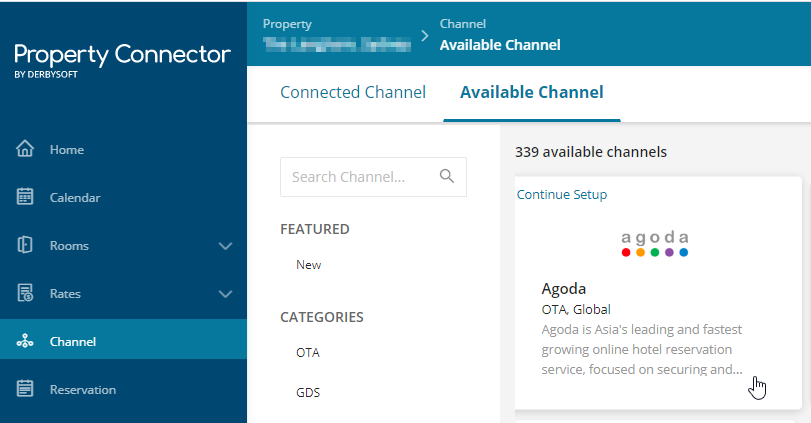Open Rooms menu item
The image size is (811, 423).
coord(123,246)
